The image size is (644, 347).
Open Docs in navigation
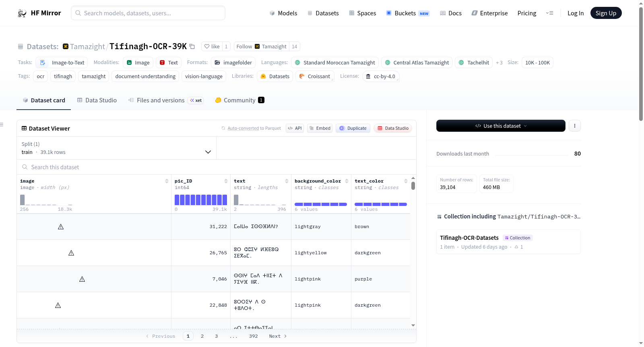coord(451,13)
